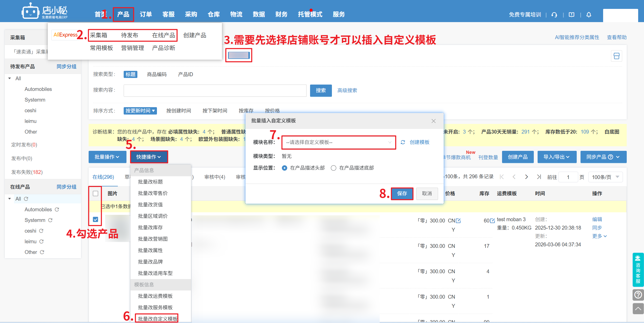Open the 100条/页 page size dropdown
Screen dimensions: 644x323
tap(605, 177)
